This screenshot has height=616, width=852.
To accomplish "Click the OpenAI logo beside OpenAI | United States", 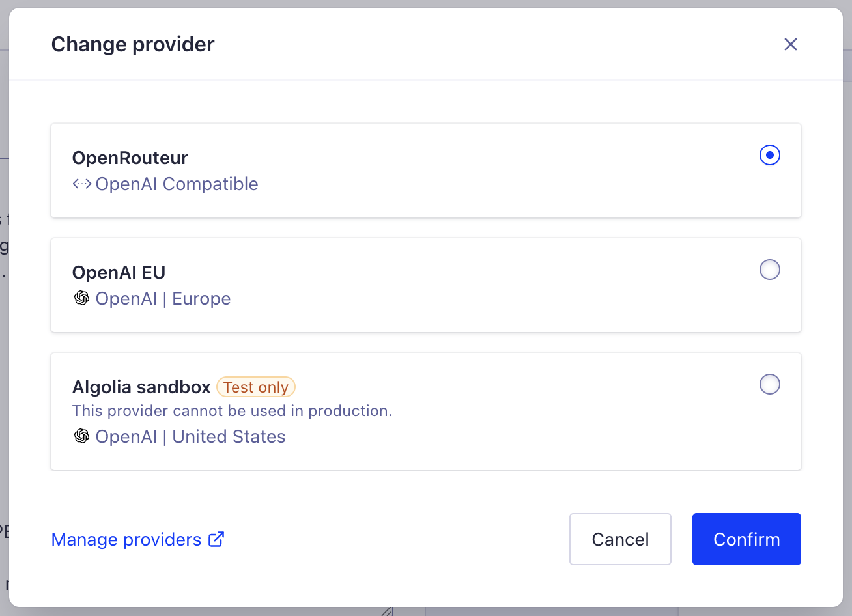I will pyautogui.click(x=81, y=436).
